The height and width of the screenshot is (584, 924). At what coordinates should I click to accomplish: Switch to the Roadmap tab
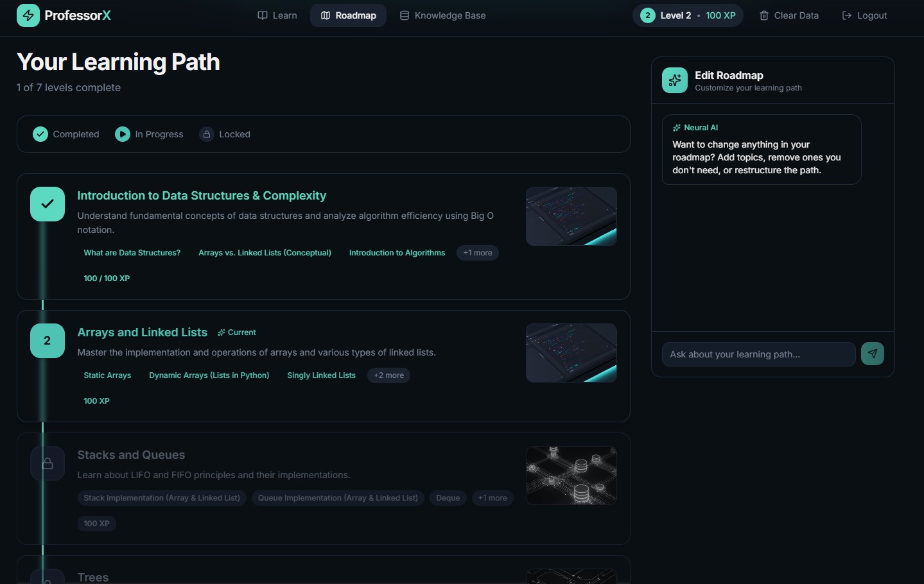(348, 15)
